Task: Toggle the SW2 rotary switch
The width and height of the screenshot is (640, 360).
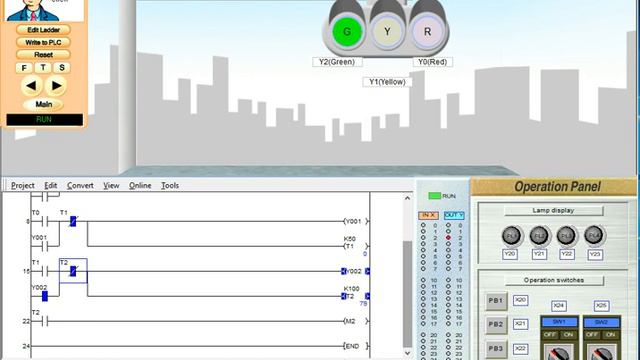Action: point(602,353)
